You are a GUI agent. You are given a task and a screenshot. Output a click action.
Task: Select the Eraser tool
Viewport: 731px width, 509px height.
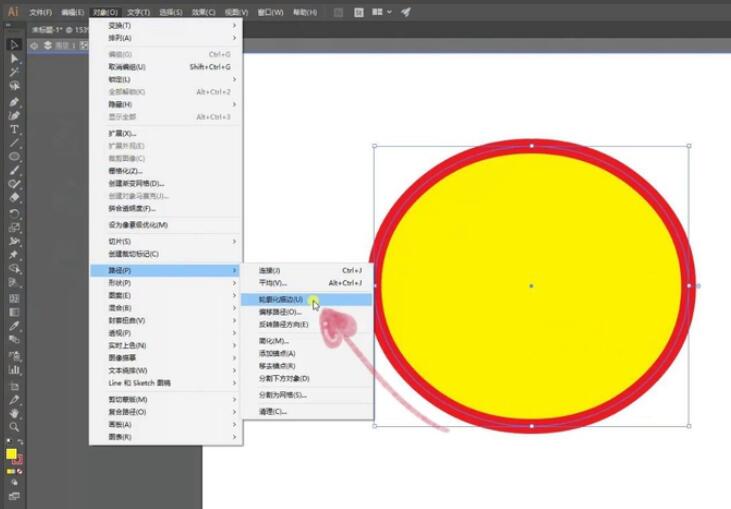(x=14, y=197)
